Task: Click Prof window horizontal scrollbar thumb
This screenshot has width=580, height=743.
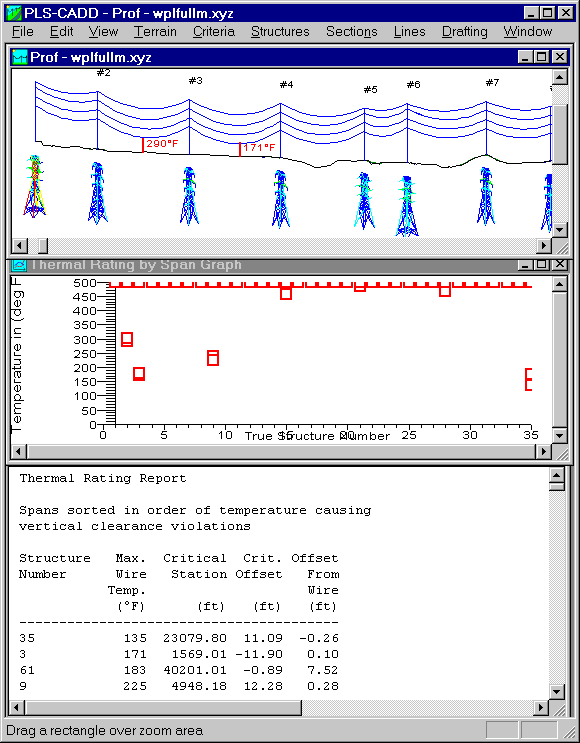Action: [43, 245]
